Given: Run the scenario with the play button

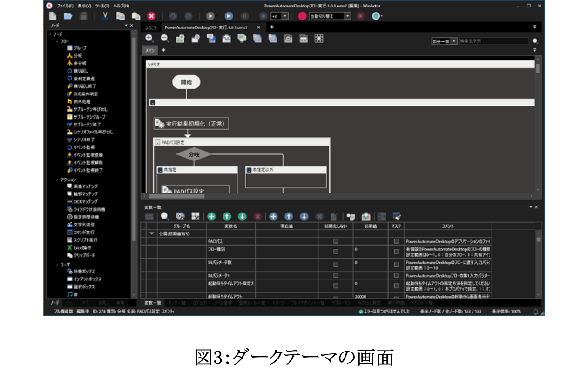Looking at the screenshot, I should click(210, 16).
